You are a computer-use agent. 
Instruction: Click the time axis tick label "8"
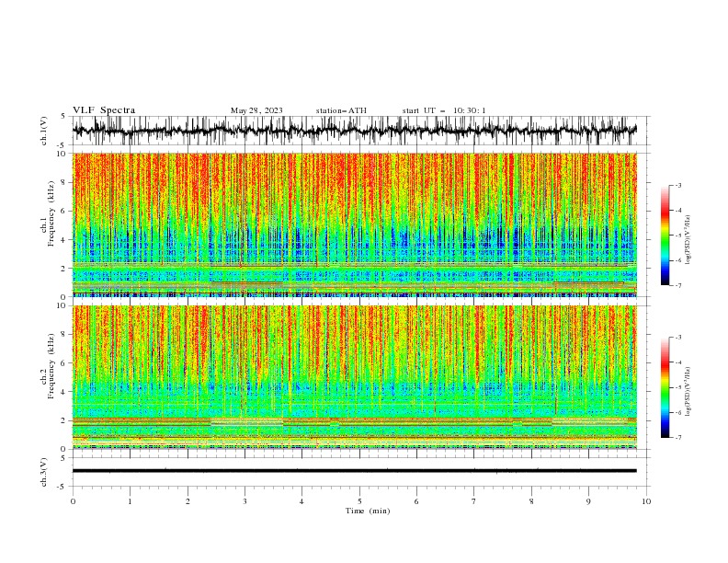click(x=531, y=501)
